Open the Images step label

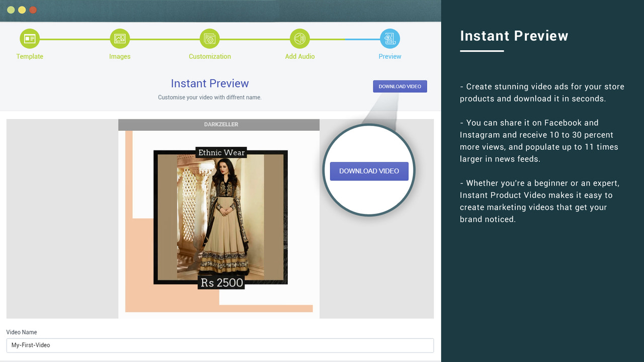pyautogui.click(x=120, y=56)
